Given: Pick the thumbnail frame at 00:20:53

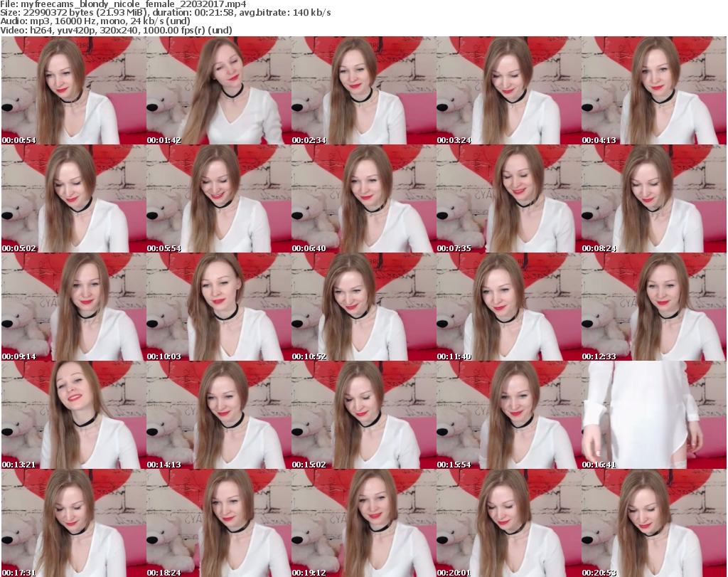Looking at the screenshot, I should (x=653, y=523).
